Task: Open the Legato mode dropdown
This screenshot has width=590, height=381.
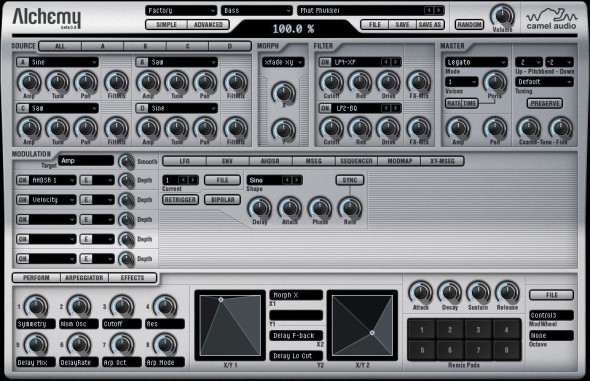Action: 476,62
